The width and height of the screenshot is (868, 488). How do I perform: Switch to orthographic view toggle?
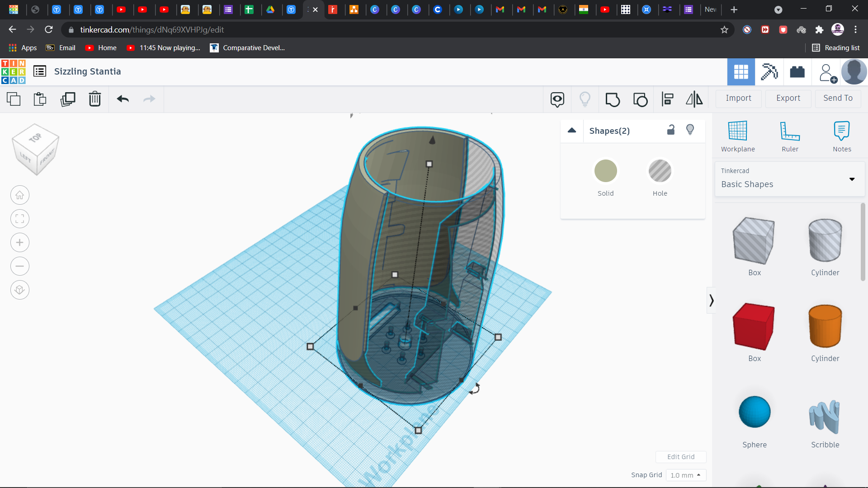click(20, 290)
